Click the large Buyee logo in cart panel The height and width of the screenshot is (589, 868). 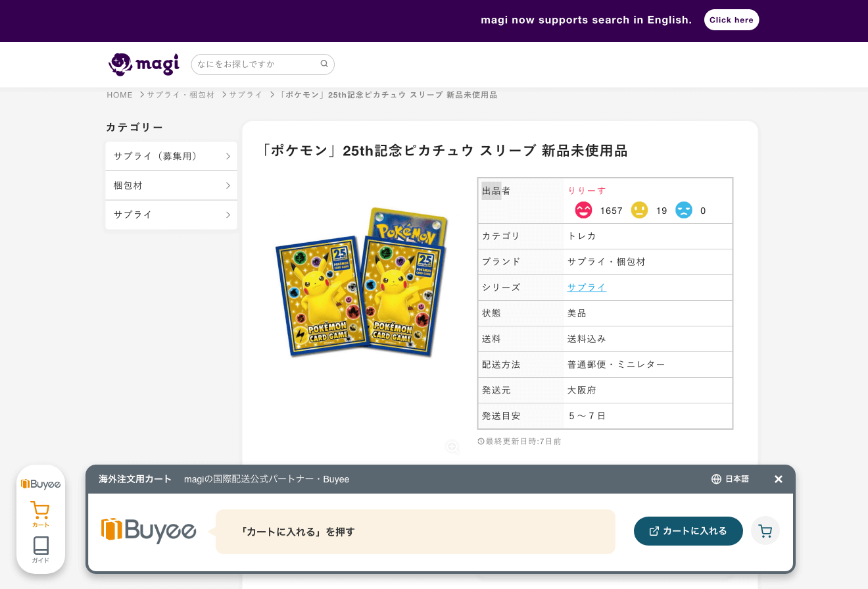tap(149, 530)
